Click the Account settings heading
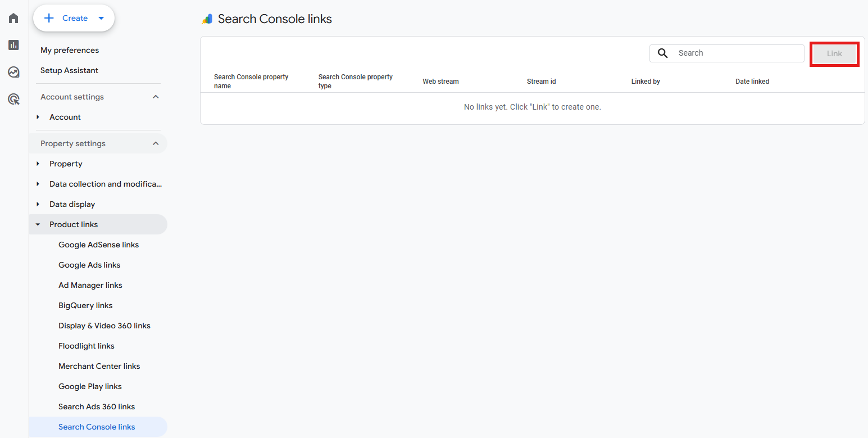The image size is (868, 438). (72, 97)
